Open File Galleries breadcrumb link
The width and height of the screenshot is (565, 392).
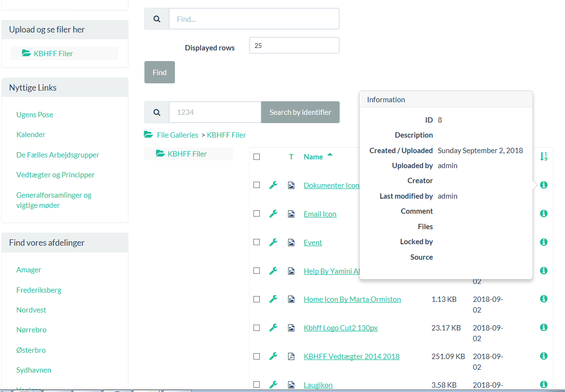[177, 135]
